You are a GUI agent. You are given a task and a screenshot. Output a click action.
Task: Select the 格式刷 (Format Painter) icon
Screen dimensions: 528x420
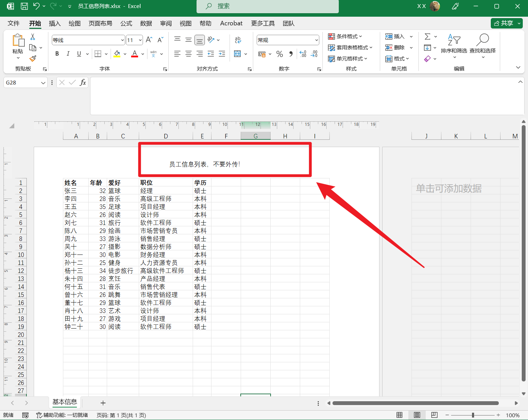pyautogui.click(x=33, y=59)
